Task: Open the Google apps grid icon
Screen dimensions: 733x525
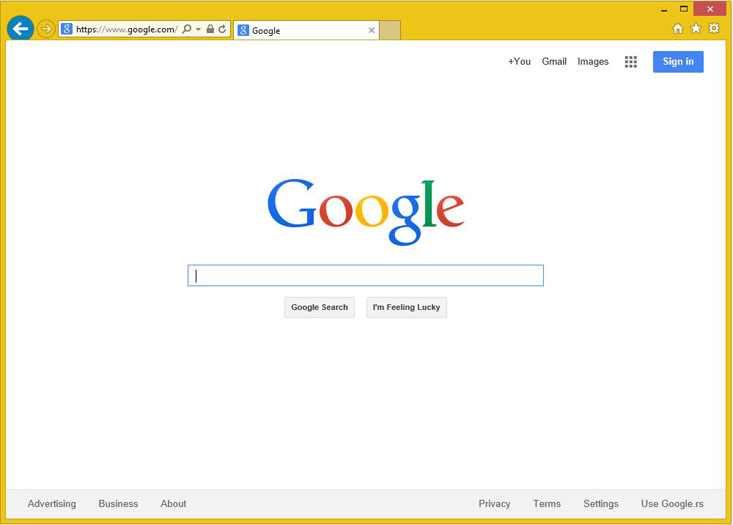Action: [631, 62]
